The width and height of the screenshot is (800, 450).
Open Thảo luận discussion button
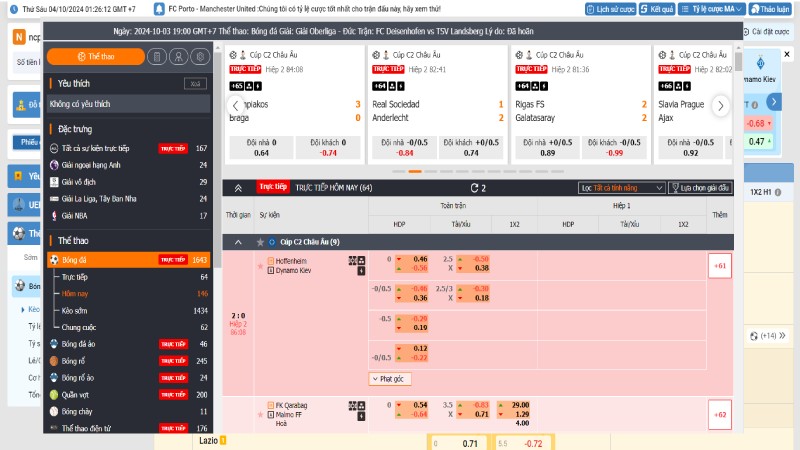(x=769, y=9)
